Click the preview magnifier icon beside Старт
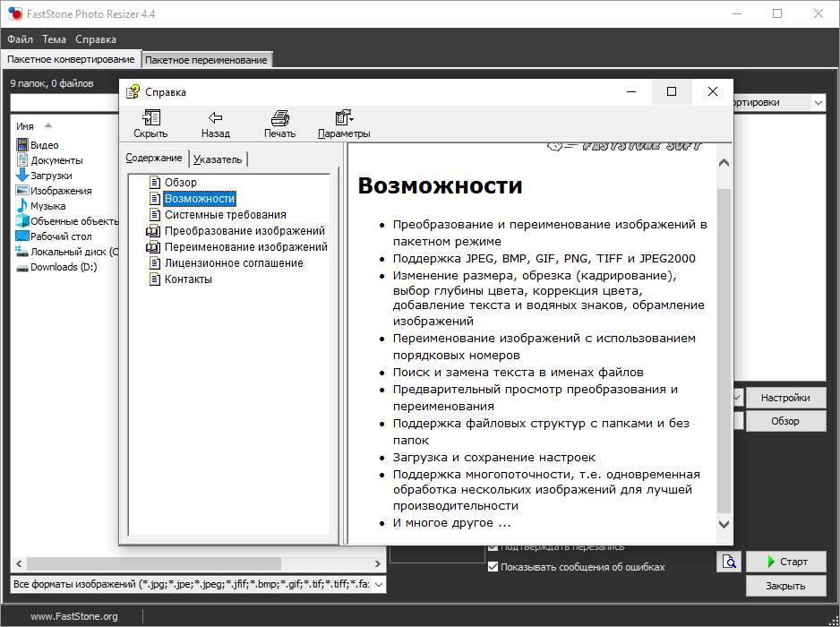Screen dimensions: 840x627 point(730,562)
